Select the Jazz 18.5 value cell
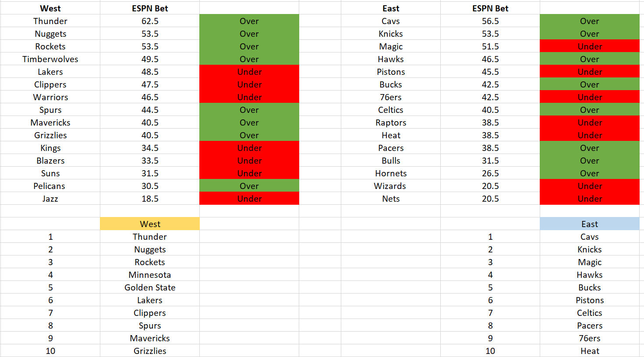 [150, 199]
